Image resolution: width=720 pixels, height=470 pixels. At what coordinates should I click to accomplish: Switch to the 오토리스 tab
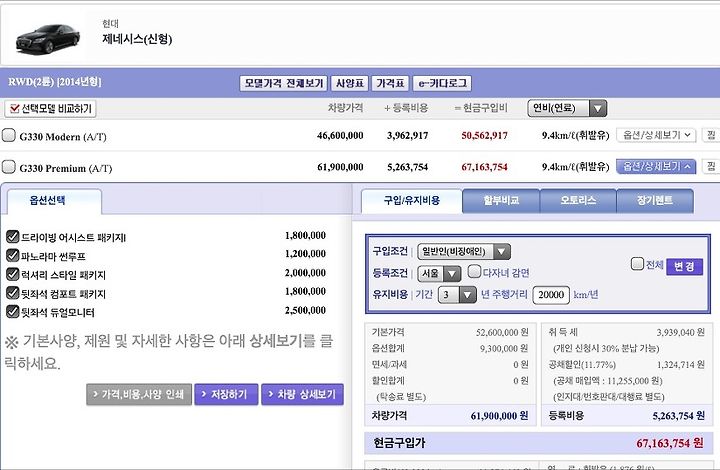click(578, 201)
